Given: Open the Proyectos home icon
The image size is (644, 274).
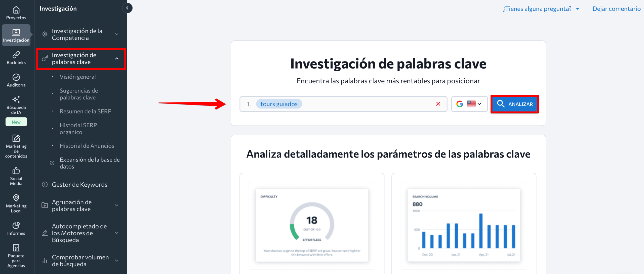Looking at the screenshot, I should click(x=16, y=10).
